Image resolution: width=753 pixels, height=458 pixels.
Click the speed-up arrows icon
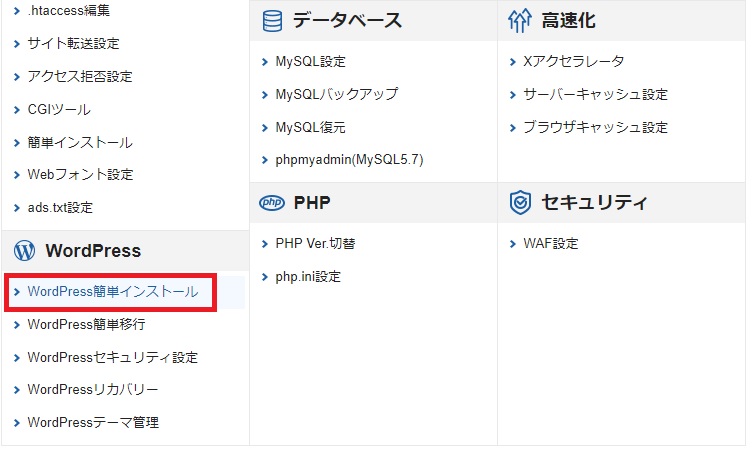point(520,21)
